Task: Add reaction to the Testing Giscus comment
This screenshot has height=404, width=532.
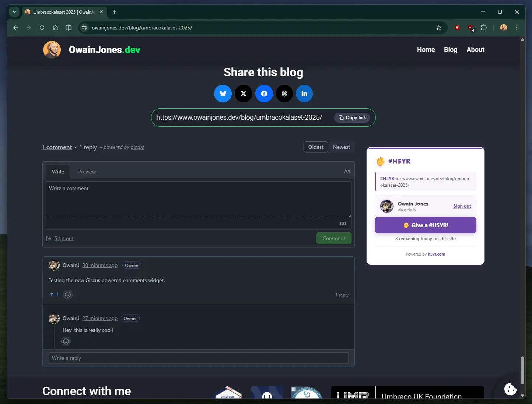Action: (68, 295)
